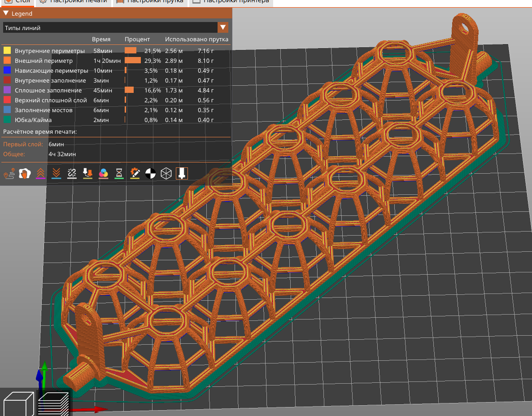Toggle center of gravity marker
Viewport: 532px width, 416px height.
pyautogui.click(x=150, y=173)
